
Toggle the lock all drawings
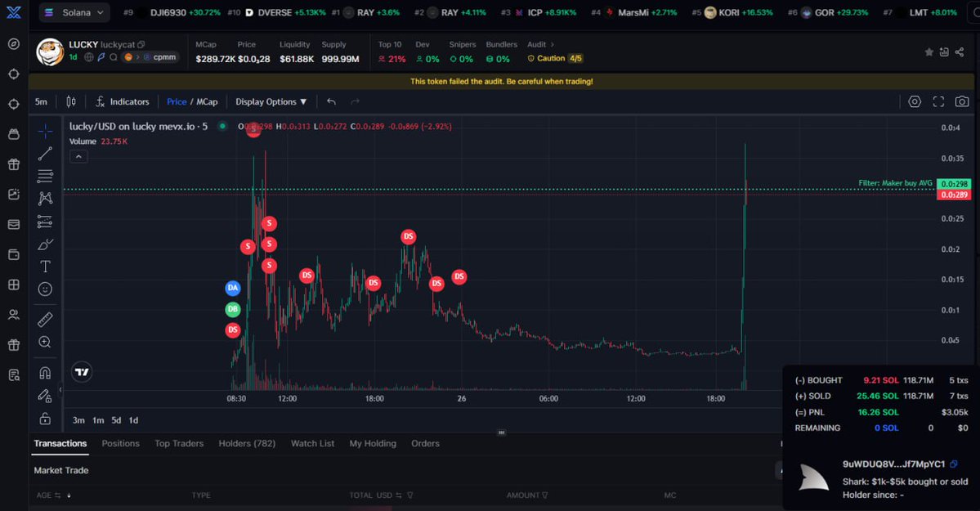pos(45,419)
